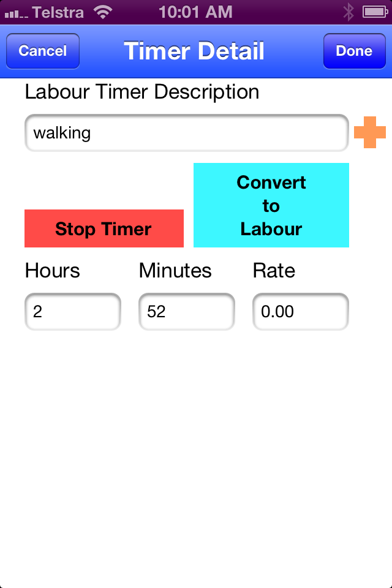This screenshot has height=588, width=392.
Task: Tap the signal strength bars
Action: (x=16, y=12)
